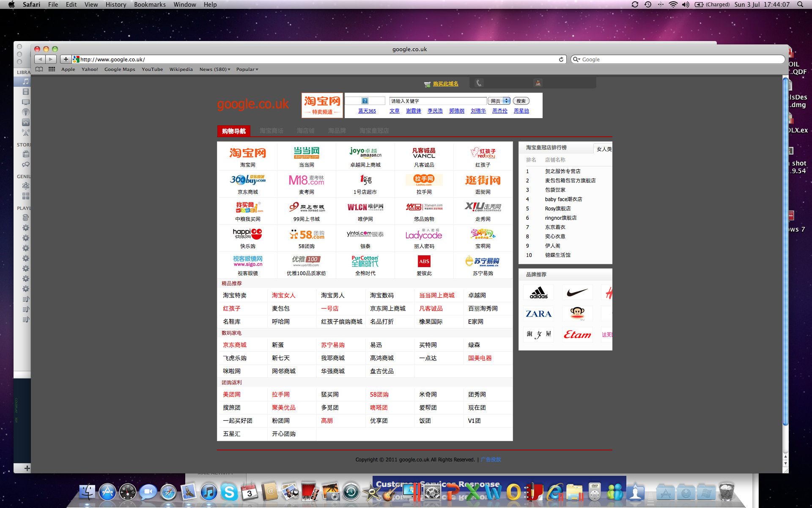Click the volume icon in the menu bar

click(x=686, y=4)
